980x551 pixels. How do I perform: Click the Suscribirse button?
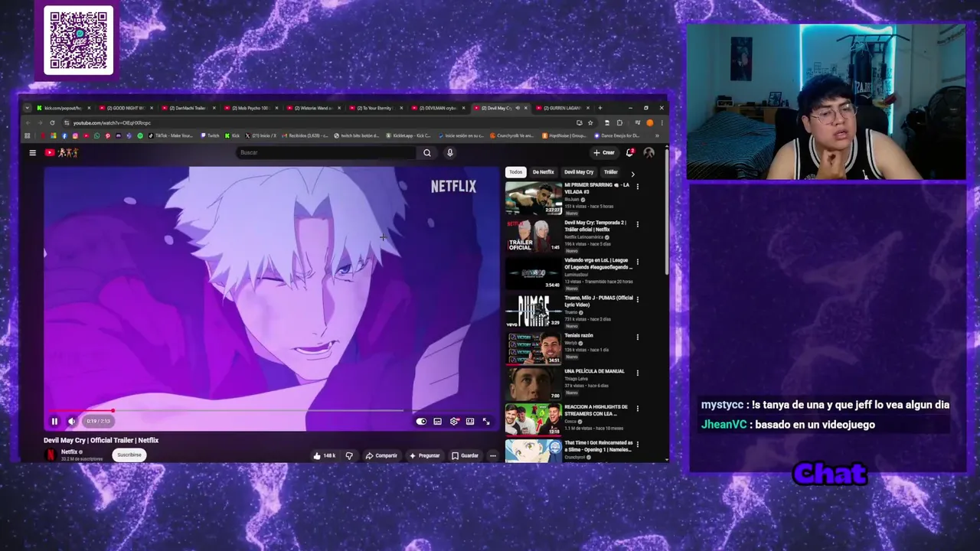[129, 455]
